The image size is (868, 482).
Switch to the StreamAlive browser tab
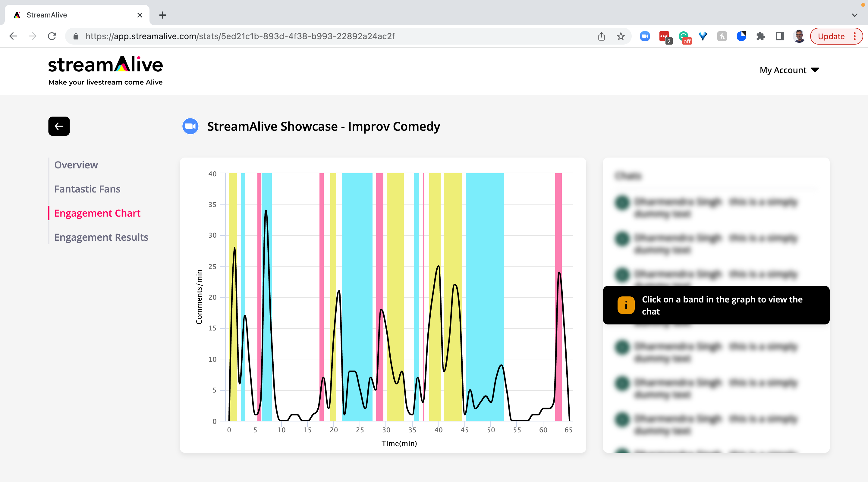click(x=77, y=15)
